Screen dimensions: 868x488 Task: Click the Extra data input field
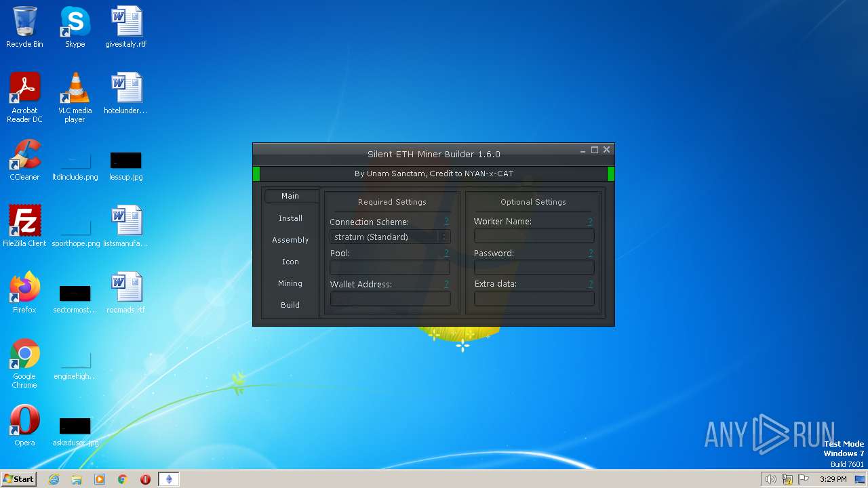534,298
